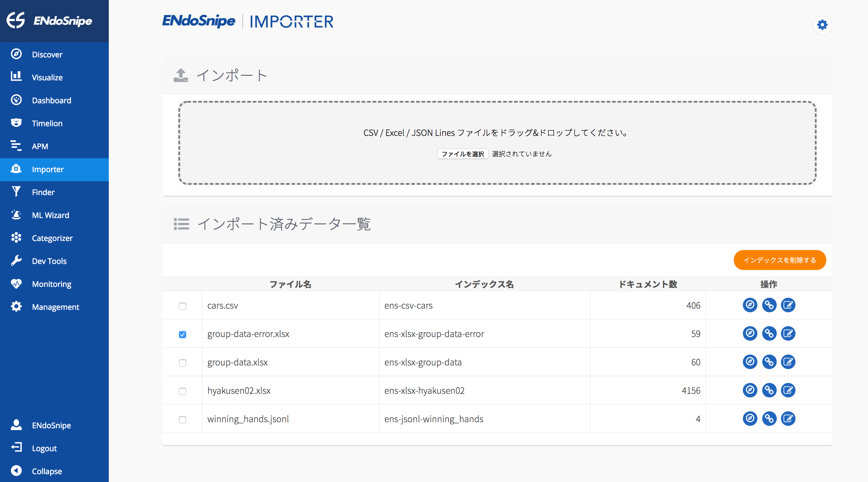Click link icon for group-data.xlsx row

(769, 362)
